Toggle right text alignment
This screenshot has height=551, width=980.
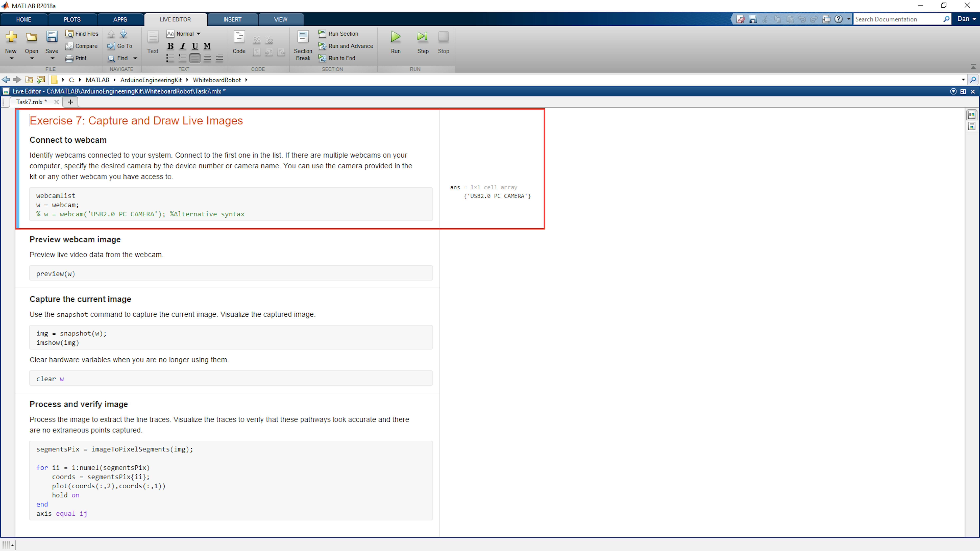[220, 58]
